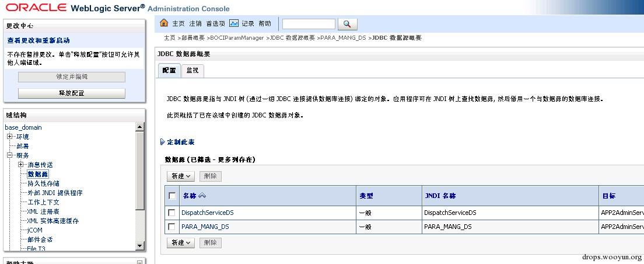Click the 锁定并编辑 button
The height and width of the screenshot is (264, 644).
pos(72,77)
